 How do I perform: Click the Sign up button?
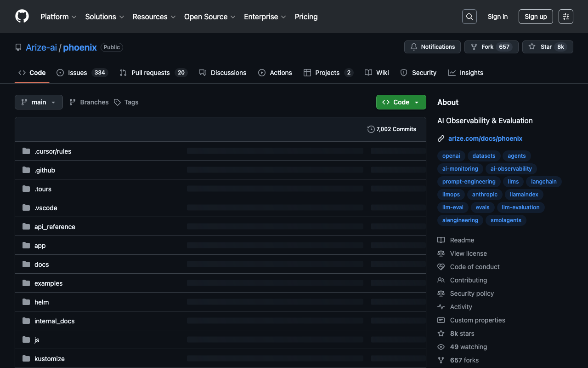(x=536, y=17)
